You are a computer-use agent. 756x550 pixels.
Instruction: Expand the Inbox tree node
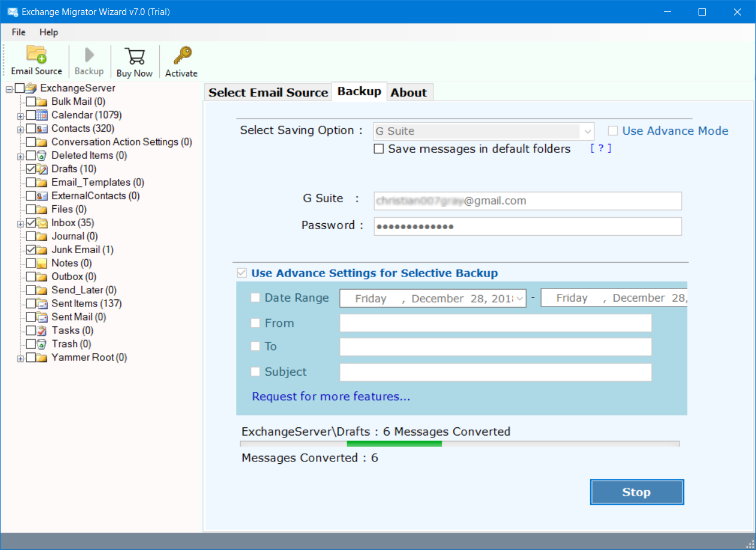tap(20, 223)
